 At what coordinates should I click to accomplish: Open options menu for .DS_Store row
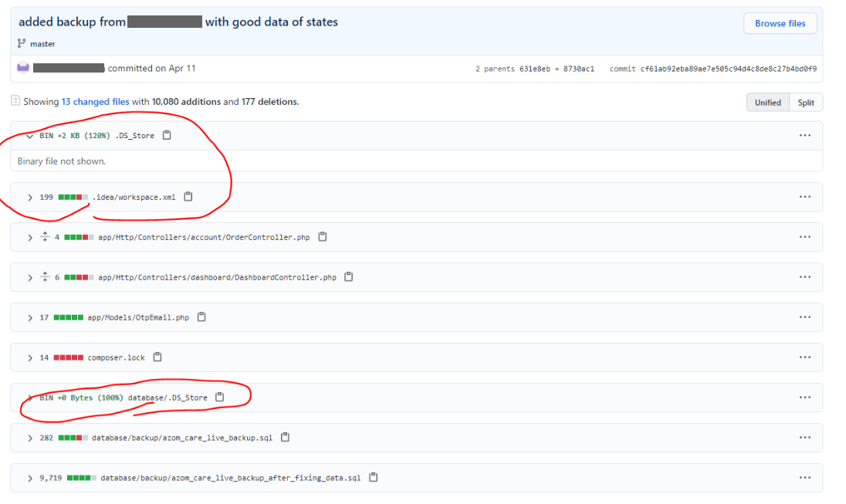click(804, 135)
